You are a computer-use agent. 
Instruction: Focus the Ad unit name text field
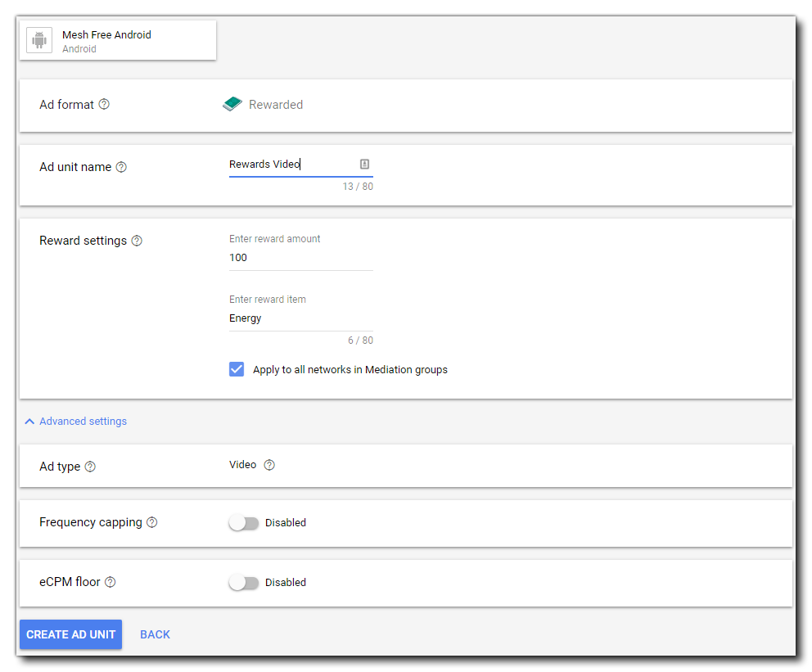pyautogui.click(x=291, y=165)
